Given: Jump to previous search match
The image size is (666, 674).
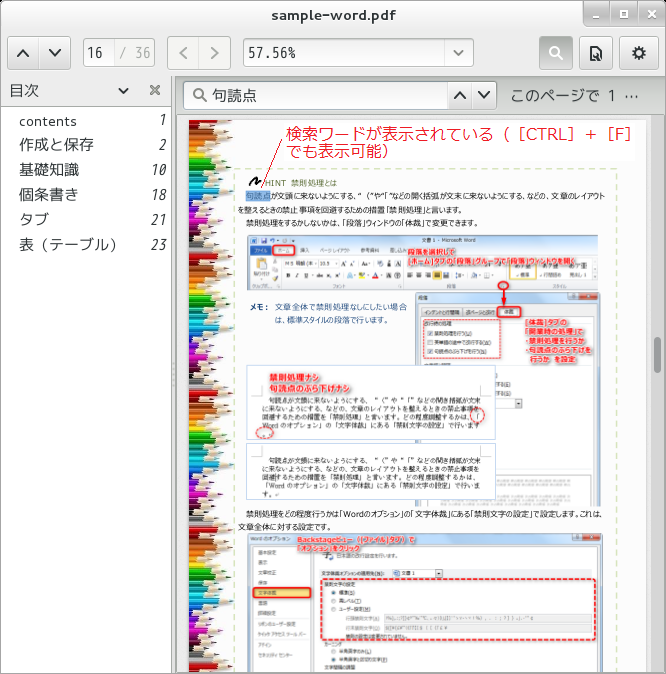Looking at the screenshot, I should (x=460, y=96).
